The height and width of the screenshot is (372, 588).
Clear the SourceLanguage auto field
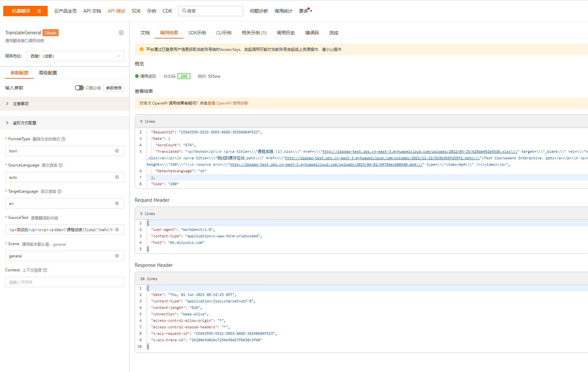tap(117, 177)
